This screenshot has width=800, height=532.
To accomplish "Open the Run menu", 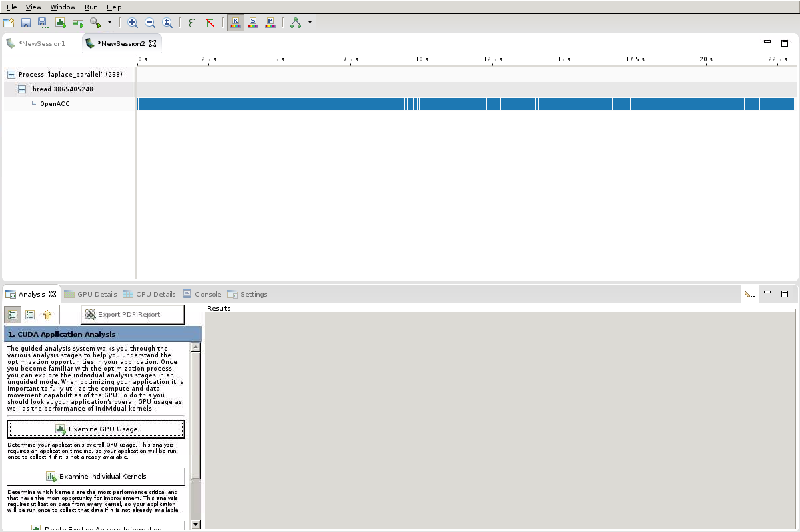I will click(x=91, y=7).
